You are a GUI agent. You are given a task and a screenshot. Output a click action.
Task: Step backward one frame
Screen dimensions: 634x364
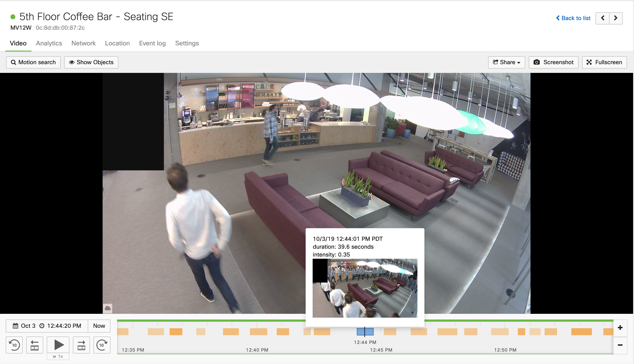(x=35, y=345)
